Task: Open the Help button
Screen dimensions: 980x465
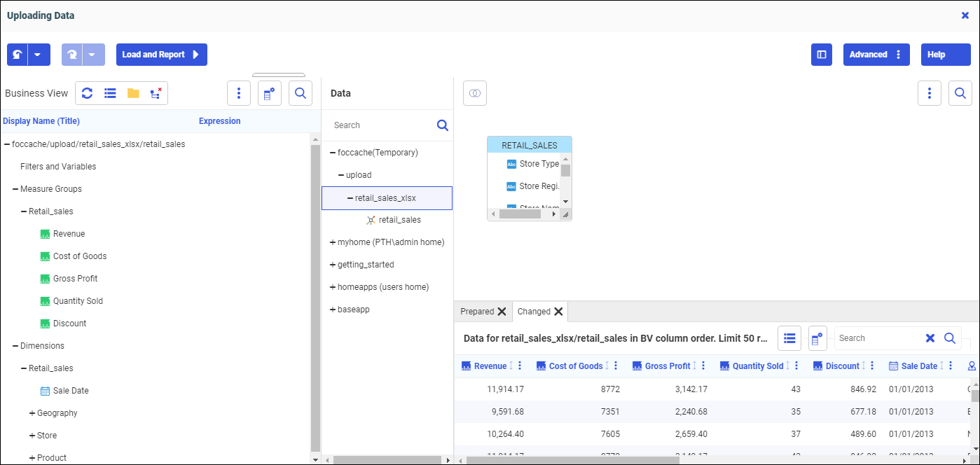Action: pos(945,55)
